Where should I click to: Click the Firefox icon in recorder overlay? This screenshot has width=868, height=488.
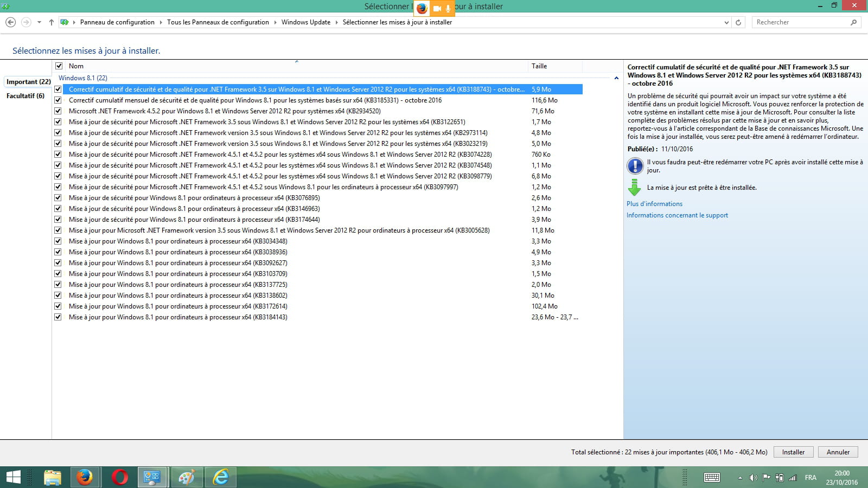click(422, 8)
